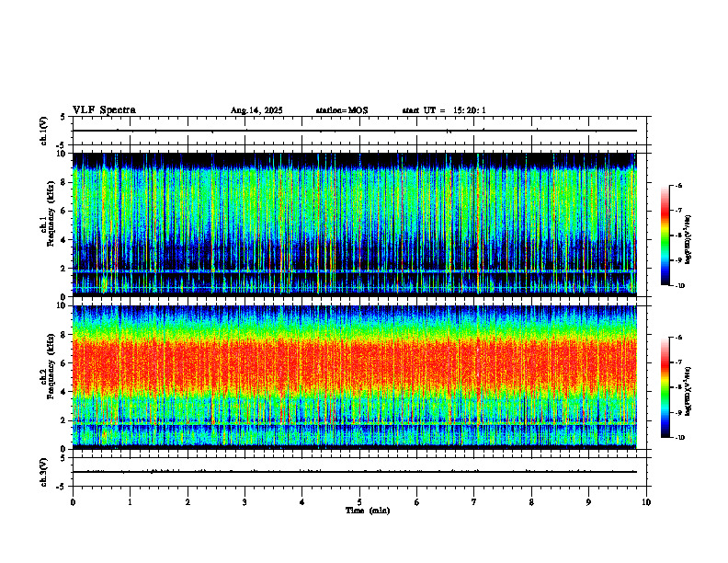
Task: Click the "station=MOS" label
Action: [342, 110]
